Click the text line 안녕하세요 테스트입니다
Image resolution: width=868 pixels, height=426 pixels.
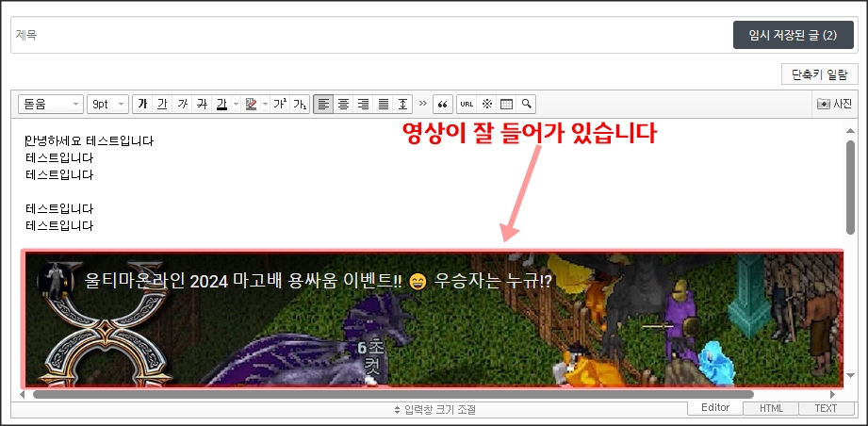pos(90,141)
